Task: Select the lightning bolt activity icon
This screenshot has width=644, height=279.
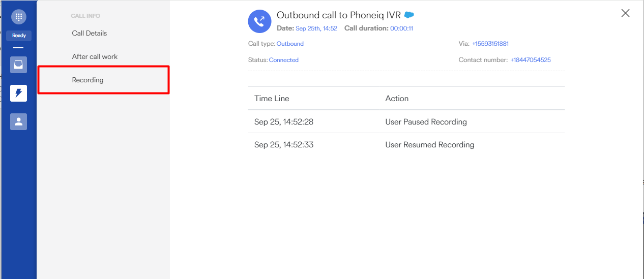Action: point(19,93)
